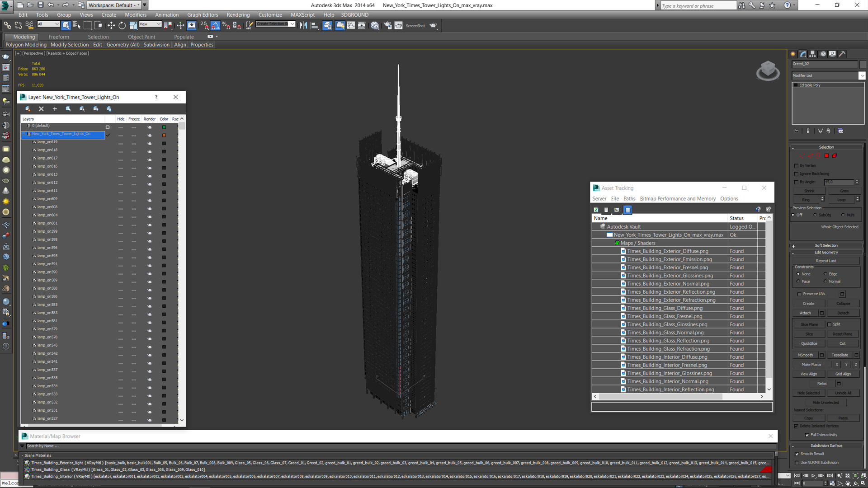Image resolution: width=868 pixels, height=488 pixels.
Task: Click the highlighted table view icon in Asset Tracking
Action: coord(627,210)
